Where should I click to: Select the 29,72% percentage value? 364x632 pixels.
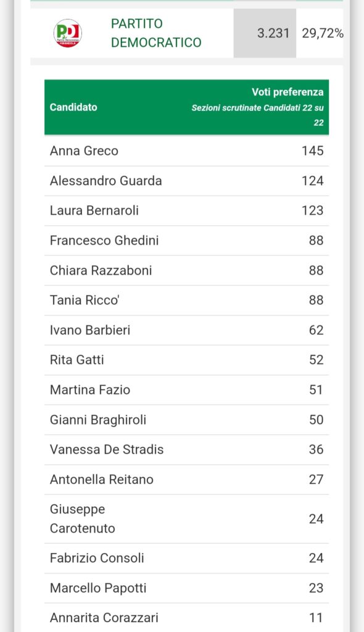[323, 33]
